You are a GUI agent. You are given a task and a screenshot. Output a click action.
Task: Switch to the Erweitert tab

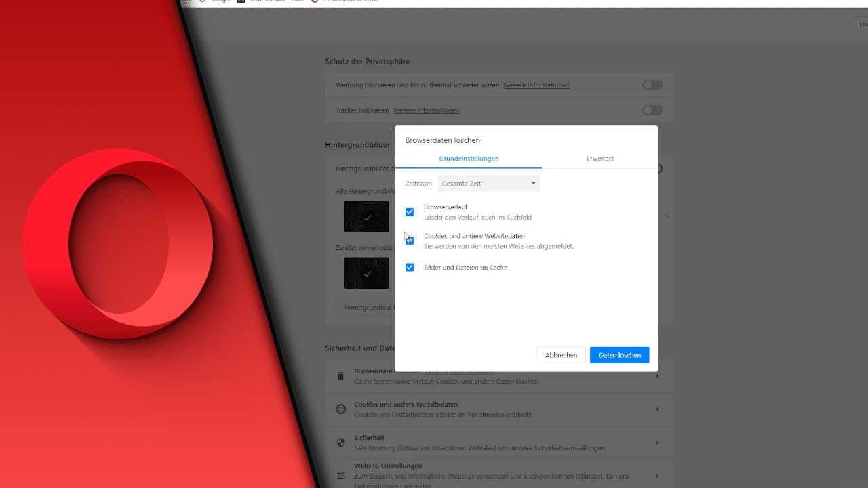point(599,159)
